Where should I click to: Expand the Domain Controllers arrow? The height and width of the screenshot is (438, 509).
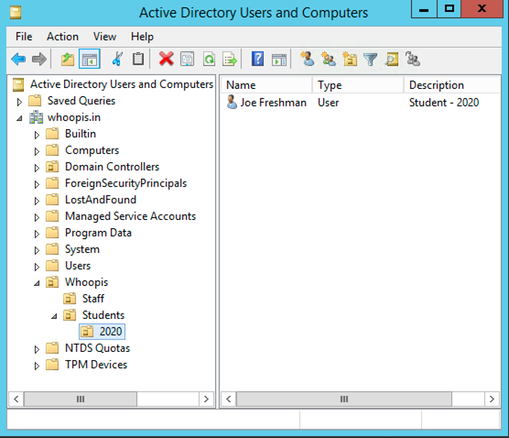coord(37,168)
